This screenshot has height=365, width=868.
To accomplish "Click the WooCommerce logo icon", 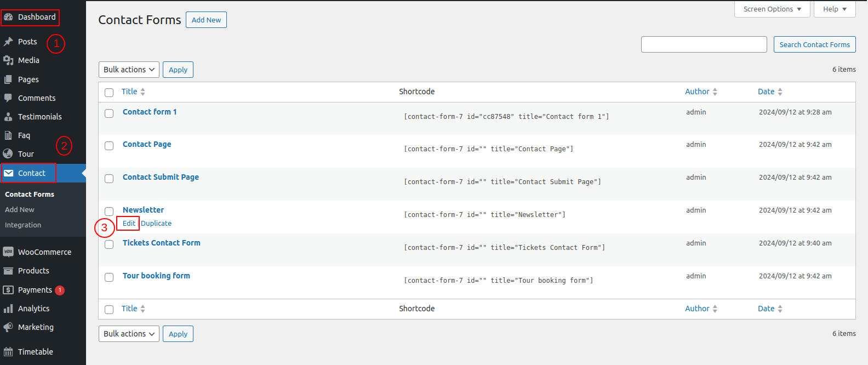I will click(8, 252).
